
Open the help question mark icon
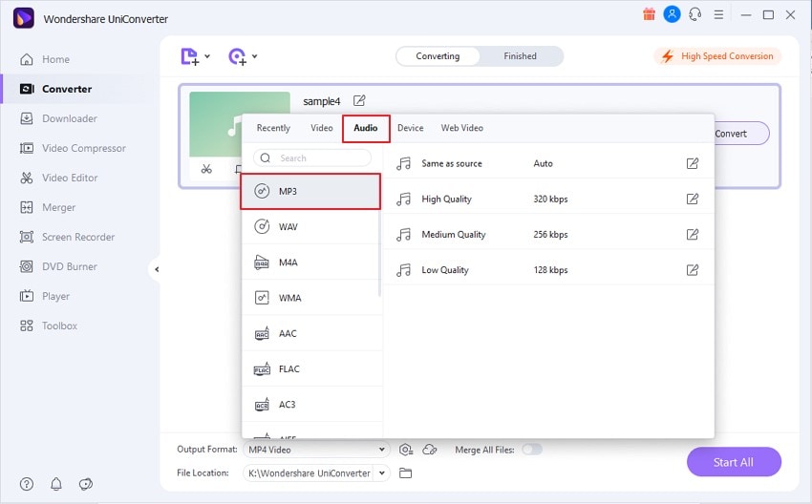point(27,484)
